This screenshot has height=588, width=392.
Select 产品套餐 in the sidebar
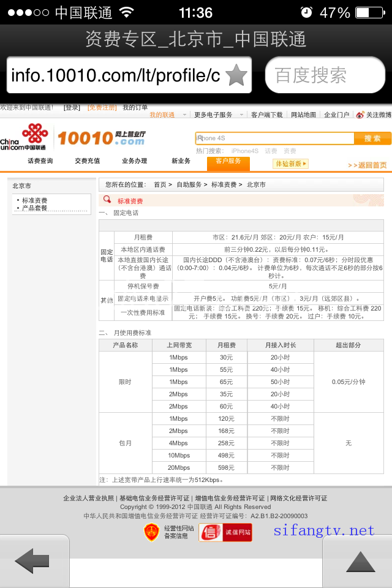pos(34,208)
